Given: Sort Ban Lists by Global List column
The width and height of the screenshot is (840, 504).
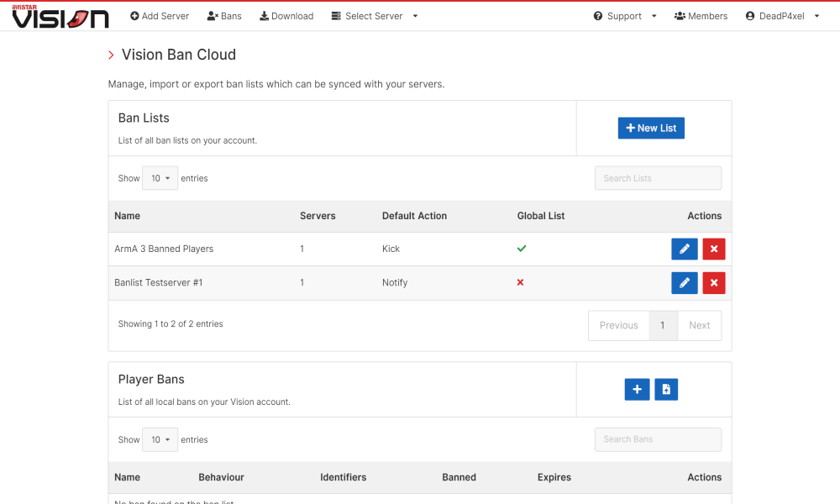Looking at the screenshot, I should click(540, 216).
